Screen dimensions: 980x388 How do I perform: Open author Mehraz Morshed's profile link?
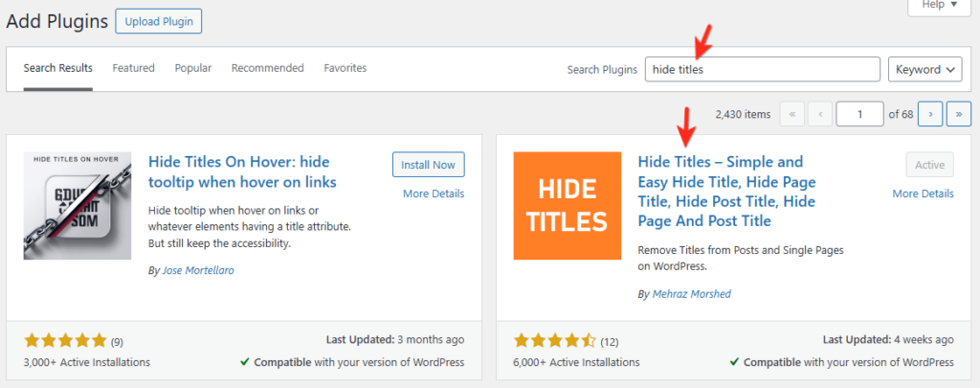(692, 293)
